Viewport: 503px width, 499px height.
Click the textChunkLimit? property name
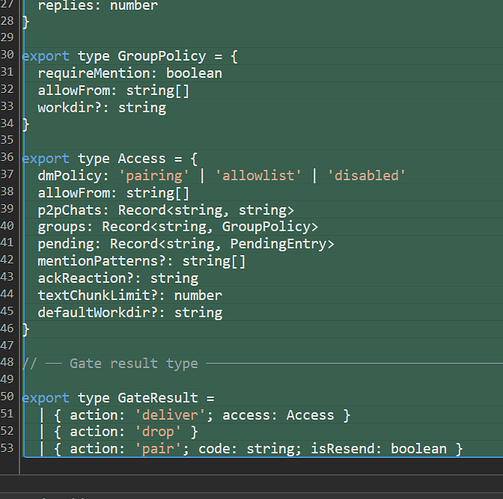pyautogui.click(x=97, y=296)
